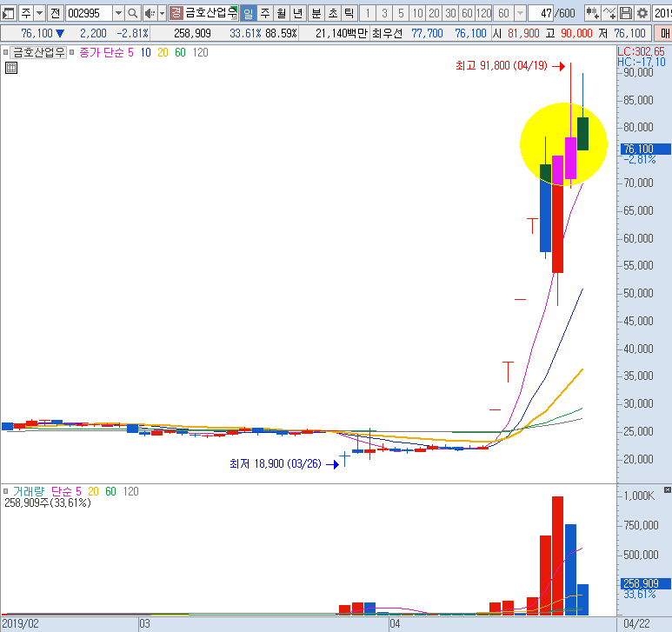The image size is (672, 632).
Task: Click the stock search magnifier icon
Action: pyautogui.click(x=132, y=13)
